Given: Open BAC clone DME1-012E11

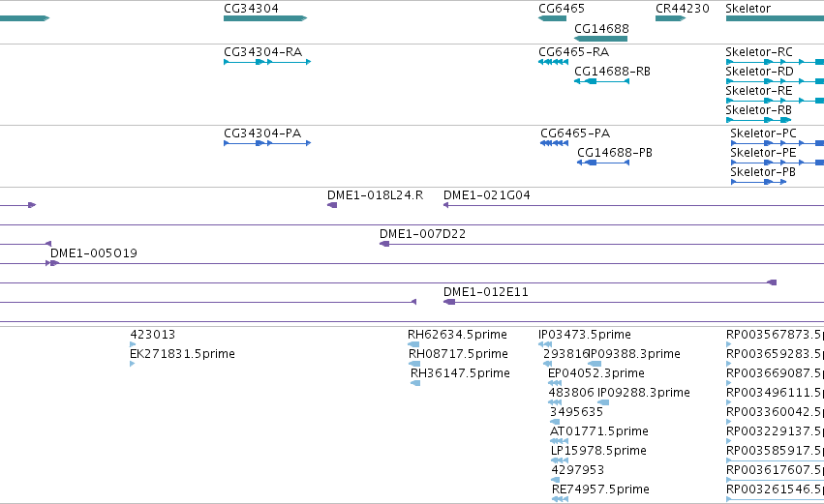Looking at the screenshot, I should (x=485, y=292).
